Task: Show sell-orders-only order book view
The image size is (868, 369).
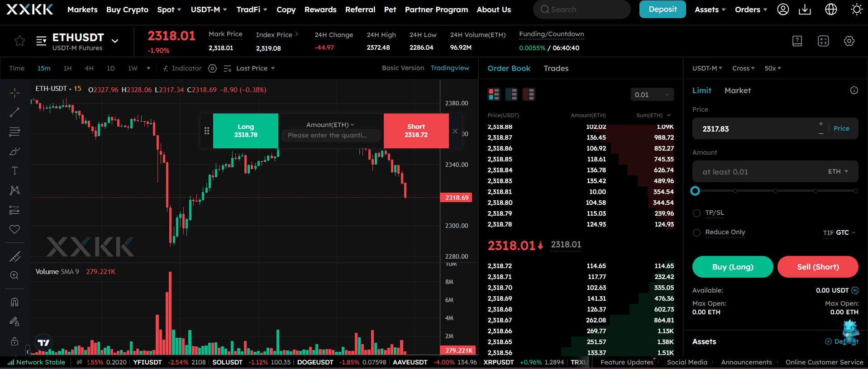Action: pyautogui.click(x=529, y=94)
